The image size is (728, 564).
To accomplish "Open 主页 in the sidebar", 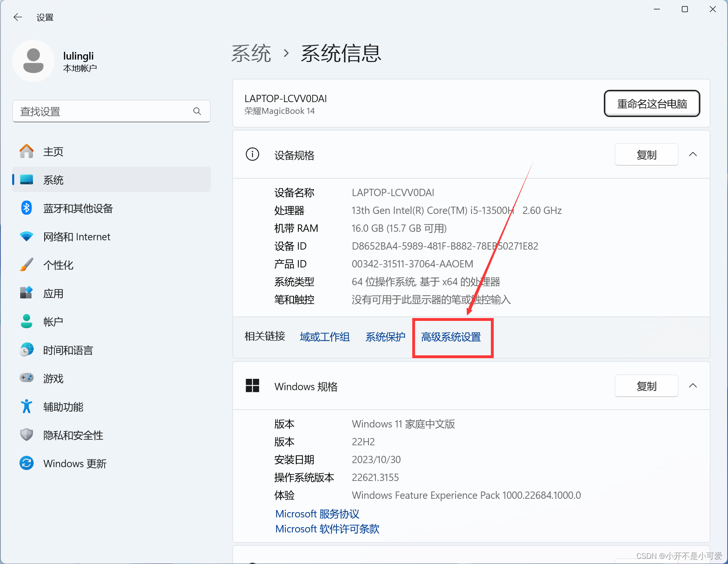I will click(x=111, y=152).
